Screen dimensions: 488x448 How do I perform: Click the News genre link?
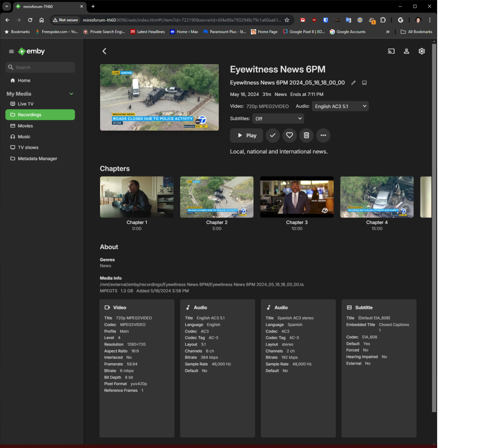coord(105,266)
